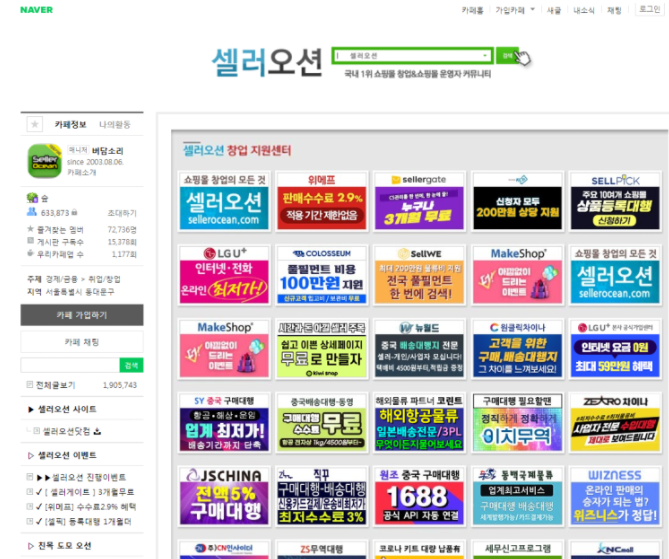Image resolution: width=669 pixels, height=559 pixels.
Task: Switch to the 카페정보 tab
Action: [x=70, y=125]
